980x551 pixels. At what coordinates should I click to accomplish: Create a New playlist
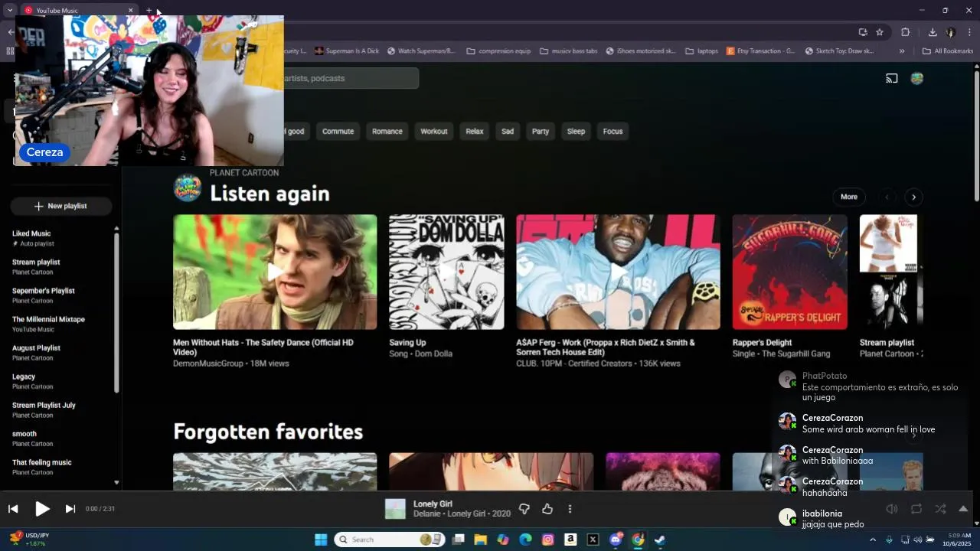point(60,206)
